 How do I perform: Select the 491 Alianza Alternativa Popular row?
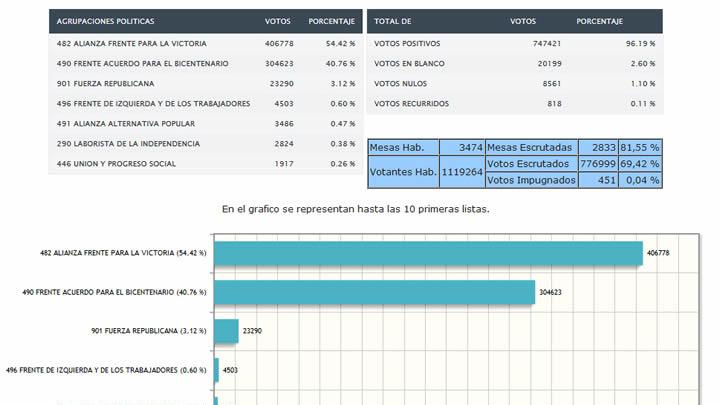pos(205,124)
